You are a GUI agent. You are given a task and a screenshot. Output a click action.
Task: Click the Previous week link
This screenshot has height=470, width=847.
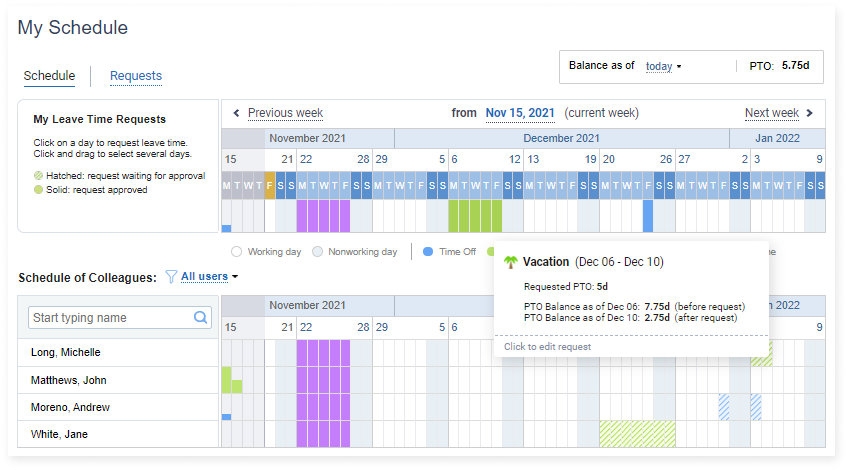tap(285, 113)
